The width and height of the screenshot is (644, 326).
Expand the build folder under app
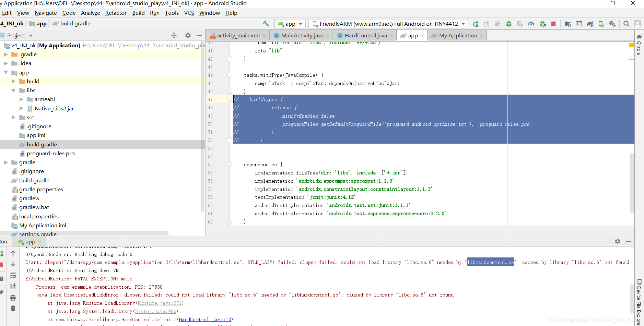(14, 81)
